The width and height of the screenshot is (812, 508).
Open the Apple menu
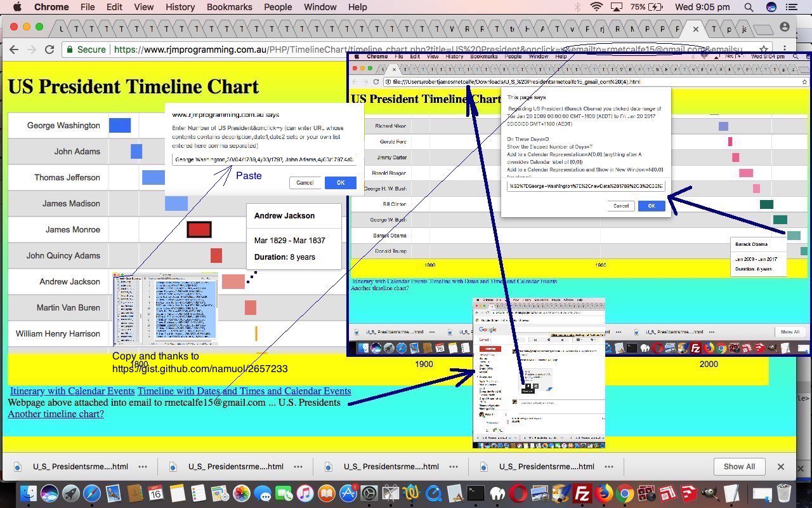pyautogui.click(x=17, y=7)
